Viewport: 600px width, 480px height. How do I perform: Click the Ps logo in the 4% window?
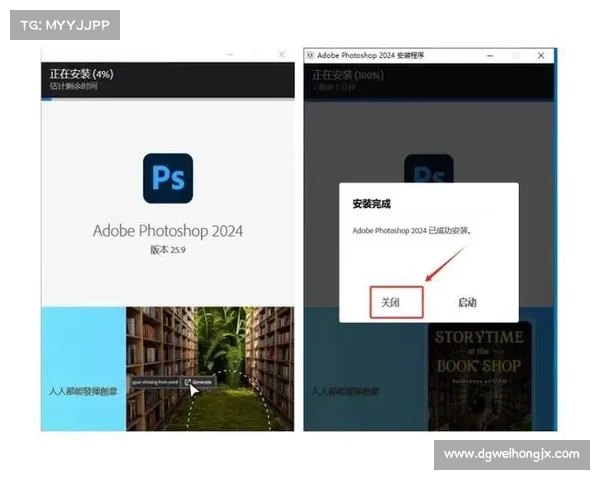[x=168, y=178]
